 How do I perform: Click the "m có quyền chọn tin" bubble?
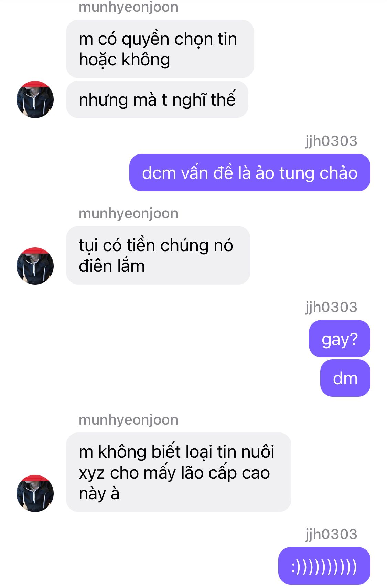(160, 49)
